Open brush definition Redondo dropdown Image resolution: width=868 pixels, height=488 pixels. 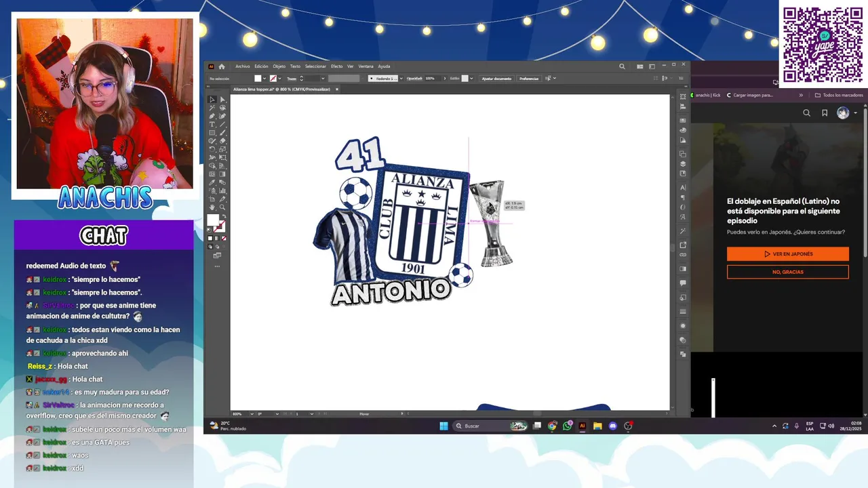tap(401, 79)
